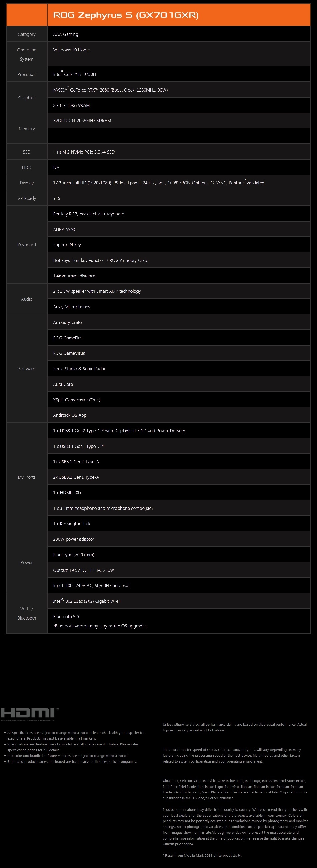Viewport: 317px width, 868px height.
Task: Select the Armoury Crate software row
Action: pyautogui.click(x=179, y=322)
